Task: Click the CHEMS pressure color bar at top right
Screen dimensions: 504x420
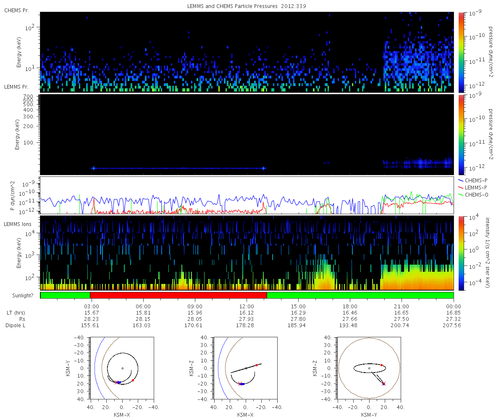Action: point(461,51)
